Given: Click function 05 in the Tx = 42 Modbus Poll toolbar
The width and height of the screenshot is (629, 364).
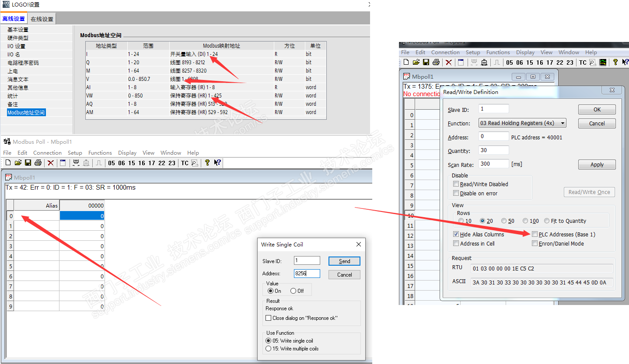Looking at the screenshot, I should coord(112,163).
